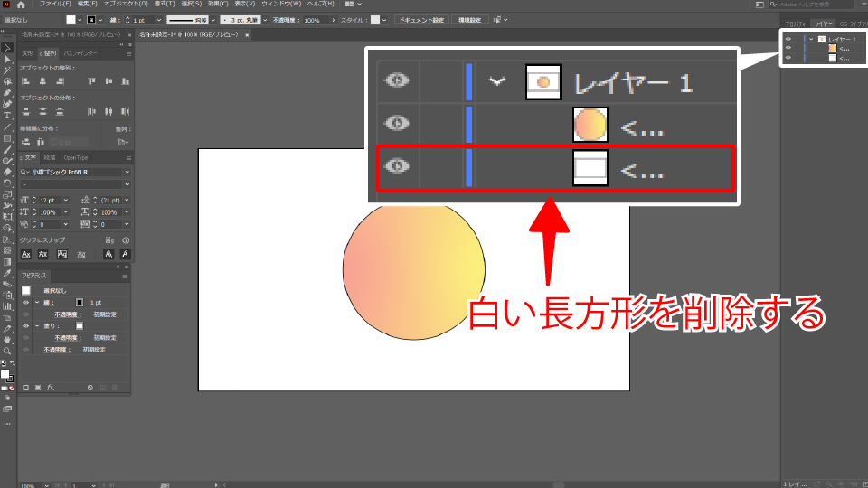Select the Rectangle tool in toolbar
The image size is (868, 488).
tap(6, 137)
